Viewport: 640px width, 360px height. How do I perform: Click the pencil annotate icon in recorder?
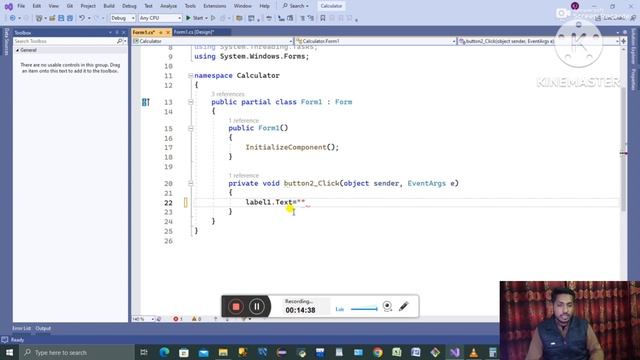coord(404,306)
